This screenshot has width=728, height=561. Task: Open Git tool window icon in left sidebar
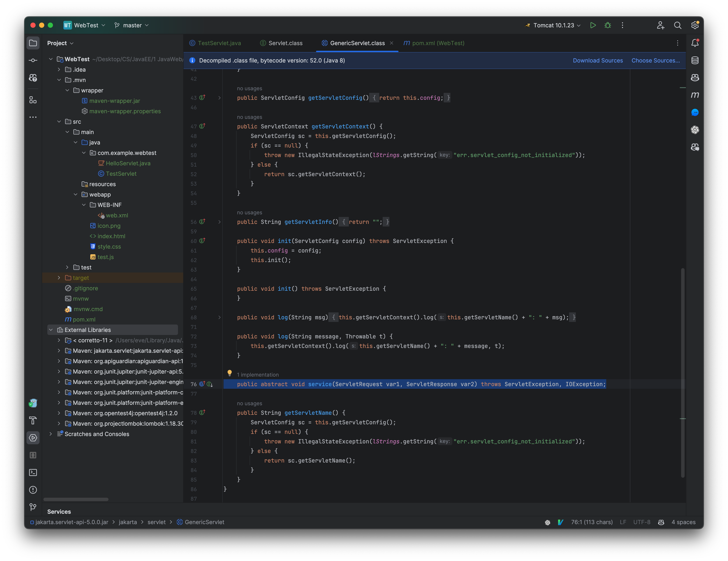[33, 507]
